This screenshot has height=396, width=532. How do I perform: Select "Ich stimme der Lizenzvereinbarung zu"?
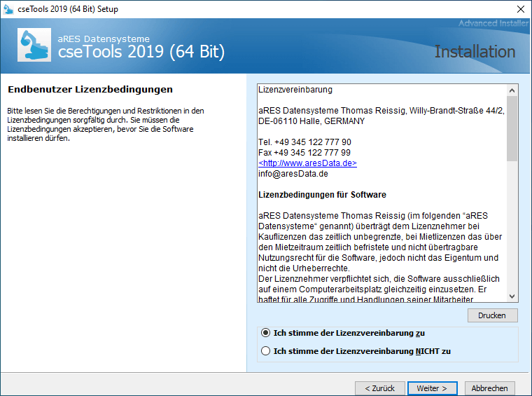[265, 333]
